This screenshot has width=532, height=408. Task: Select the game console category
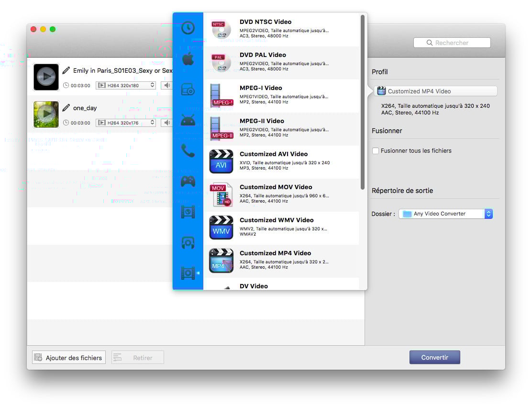point(188,181)
